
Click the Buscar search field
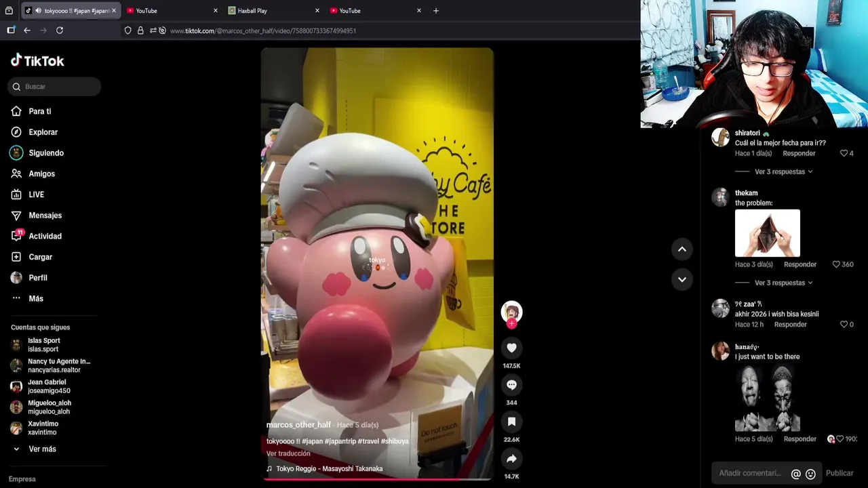54,87
